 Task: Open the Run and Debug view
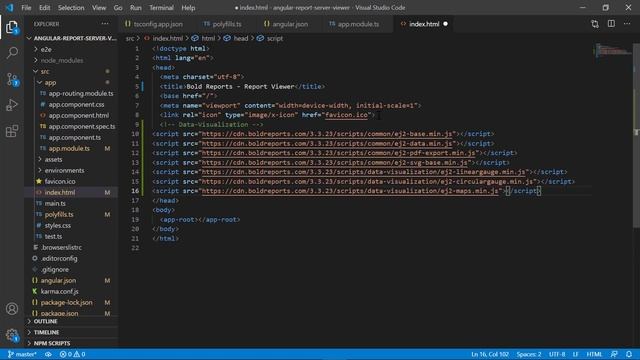coord(12,105)
